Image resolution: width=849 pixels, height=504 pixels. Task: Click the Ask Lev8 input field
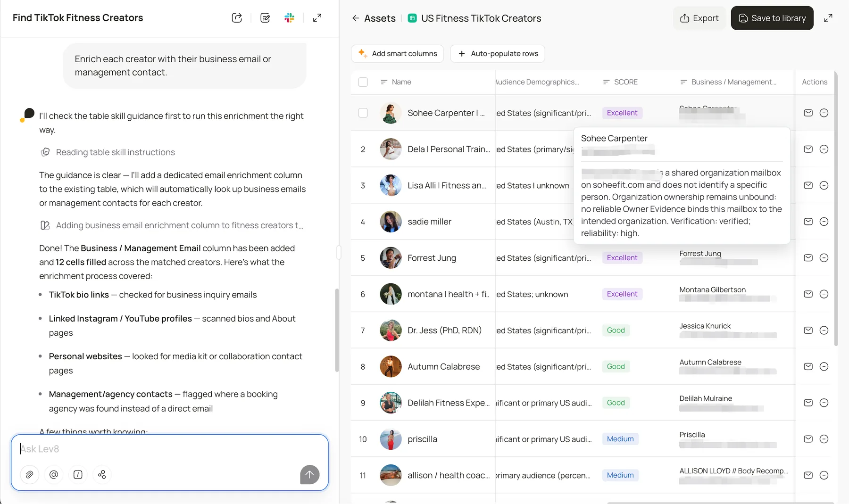[x=170, y=449]
